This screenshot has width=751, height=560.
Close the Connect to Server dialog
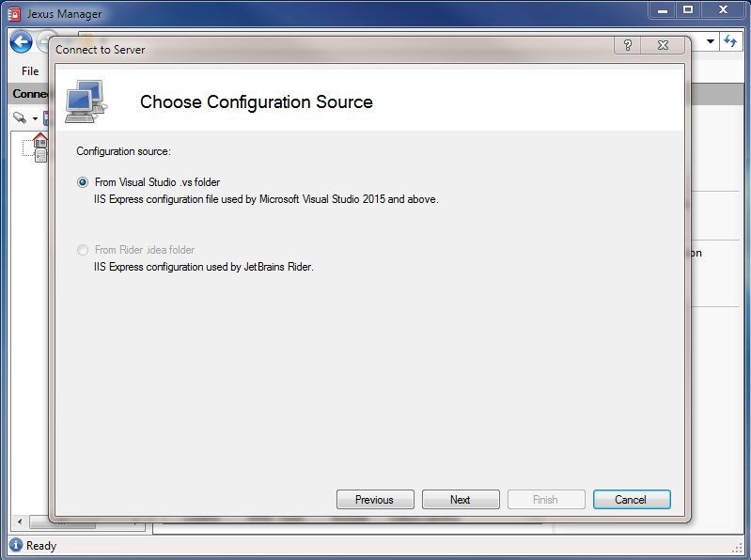664,46
